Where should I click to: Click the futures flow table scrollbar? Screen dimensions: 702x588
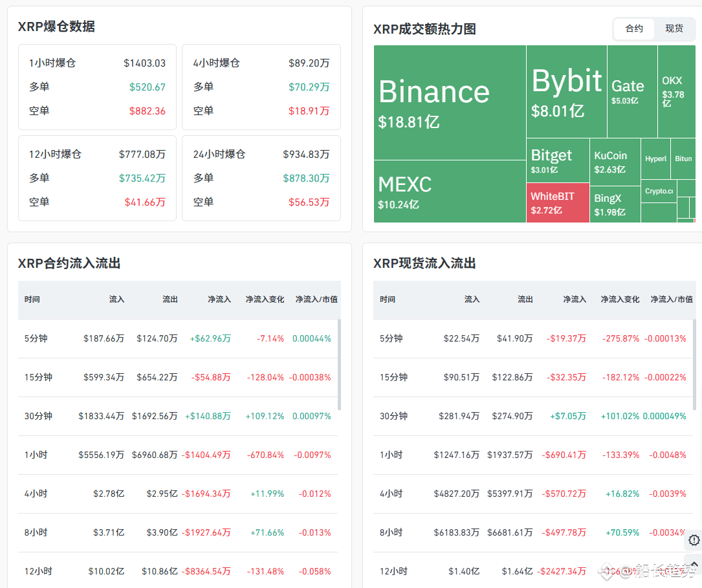click(x=340, y=364)
